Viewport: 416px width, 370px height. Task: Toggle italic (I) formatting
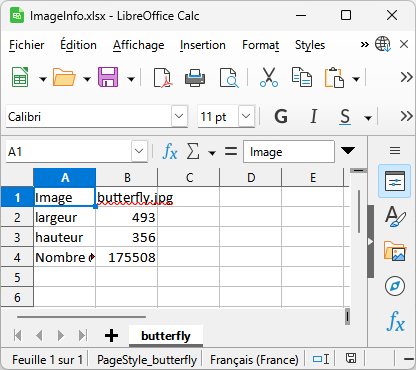[313, 116]
